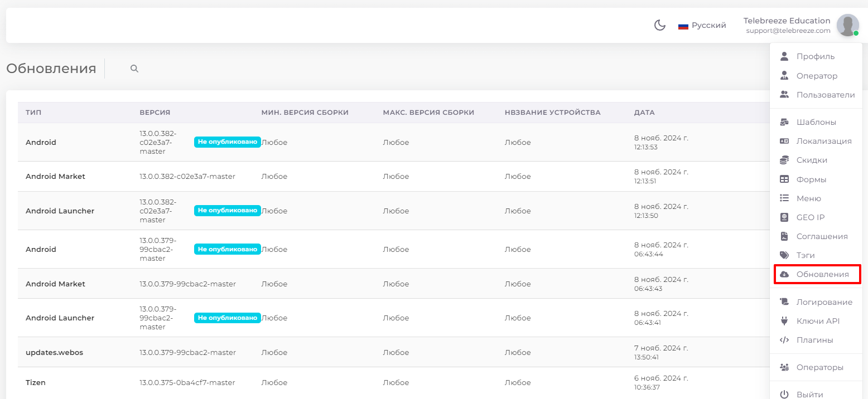Image resolution: width=868 pixels, height=399 pixels.
Task: Click support@telebreeze.com email text
Action: coord(788,31)
